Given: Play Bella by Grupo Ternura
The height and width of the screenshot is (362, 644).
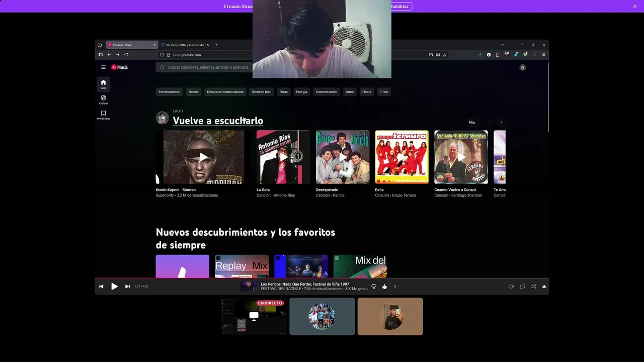Looking at the screenshot, I should (402, 157).
